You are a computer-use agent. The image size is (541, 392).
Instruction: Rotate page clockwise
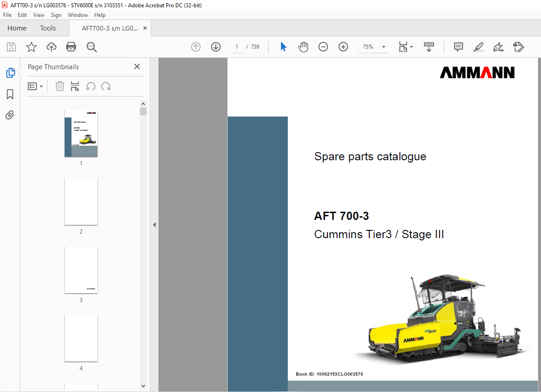[106, 86]
